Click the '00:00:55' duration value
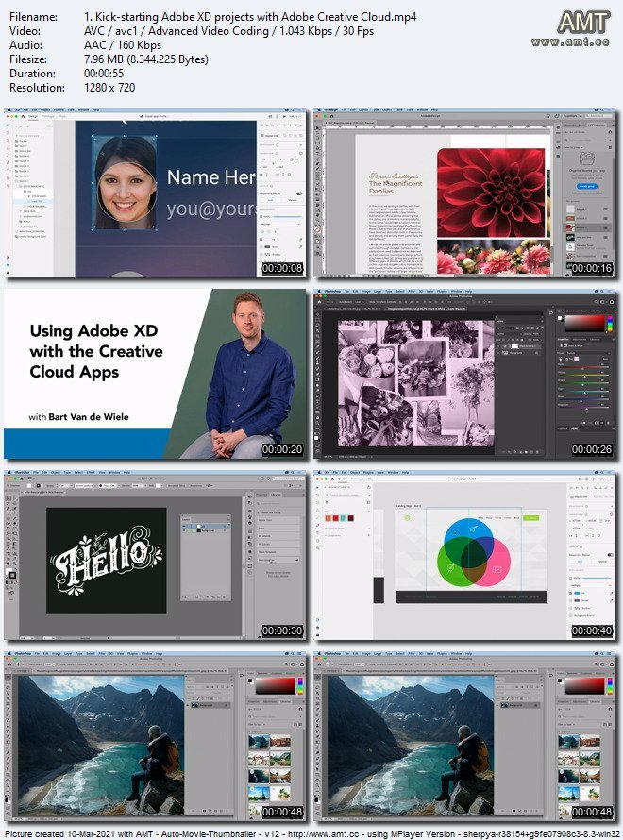 (x=104, y=74)
